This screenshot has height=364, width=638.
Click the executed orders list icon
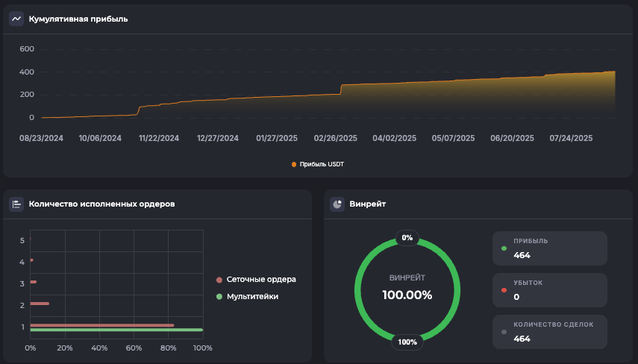(x=16, y=204)
